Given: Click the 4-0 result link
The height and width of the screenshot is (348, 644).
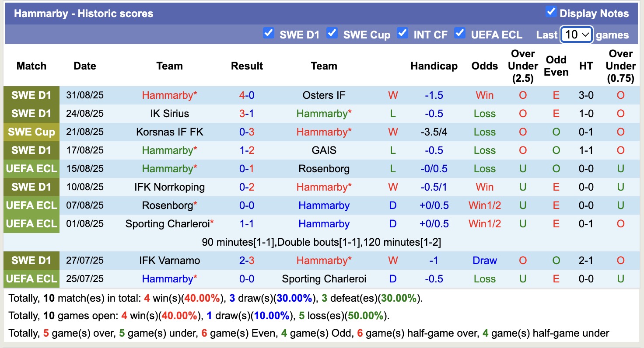Looking at the screenshot, I should click(247, 95).
